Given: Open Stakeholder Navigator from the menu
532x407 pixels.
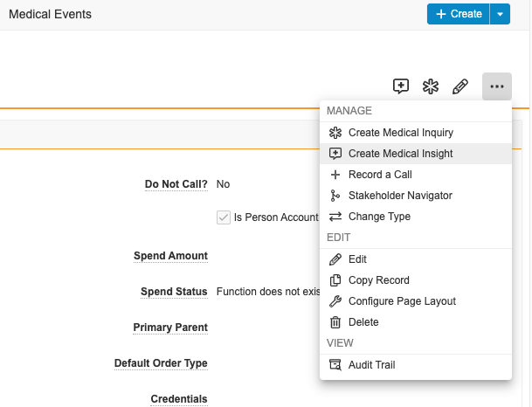Looking at the screenshot, I should pos(400,196).
